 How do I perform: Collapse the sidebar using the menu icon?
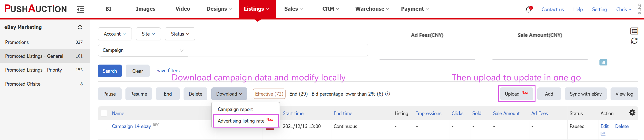click(80, 9)
